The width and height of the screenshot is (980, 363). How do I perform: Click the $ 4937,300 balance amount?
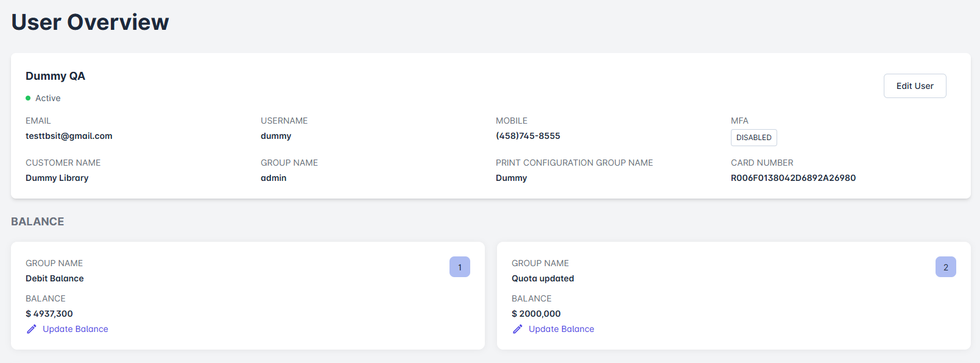tap(49, 314)
